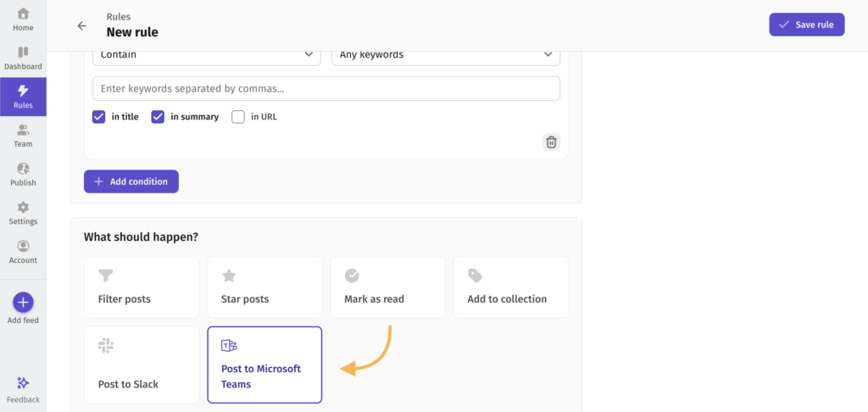Open the Publish globe icon
The height and width of the screenshot is (412, 868).
tap(23, 169)
